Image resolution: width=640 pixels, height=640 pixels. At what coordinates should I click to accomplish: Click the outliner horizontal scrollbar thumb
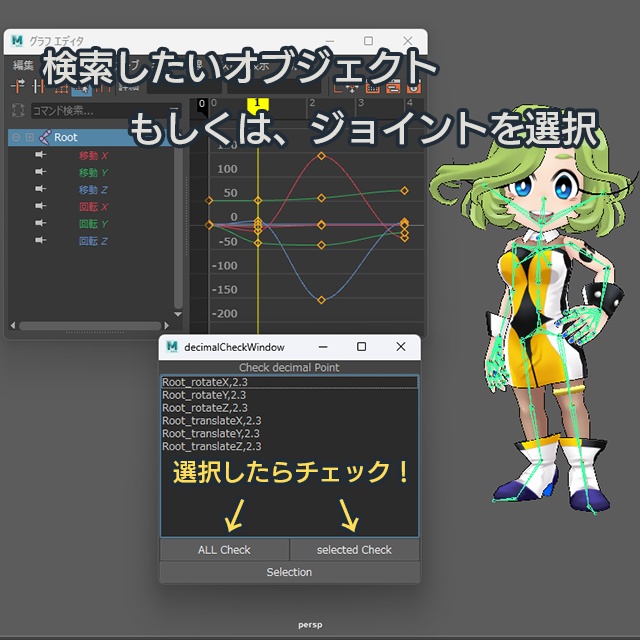(x=90, y=326)
